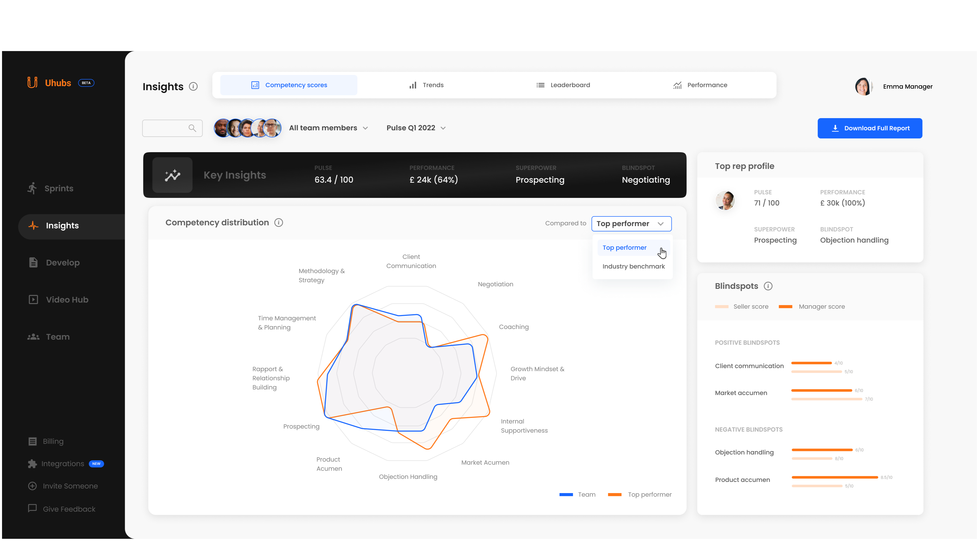The image size is (980, 551).
Task: Collapse the Top performer compared-to dropdown
Action: (631, 224)
